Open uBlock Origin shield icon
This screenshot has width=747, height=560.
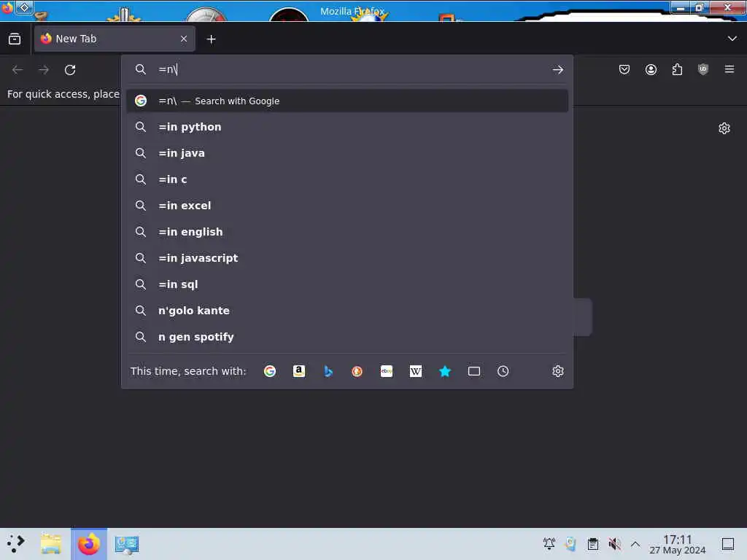(703, 69)
